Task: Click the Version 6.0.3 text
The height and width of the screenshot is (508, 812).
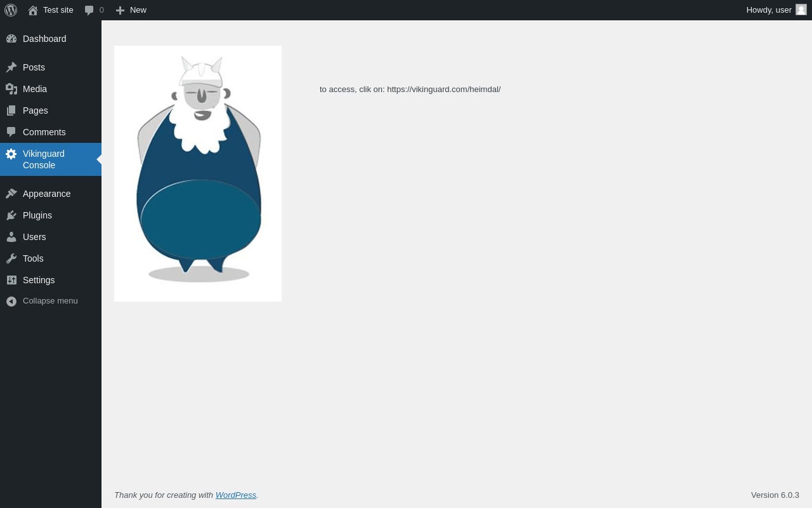Action: coord(775,495)
